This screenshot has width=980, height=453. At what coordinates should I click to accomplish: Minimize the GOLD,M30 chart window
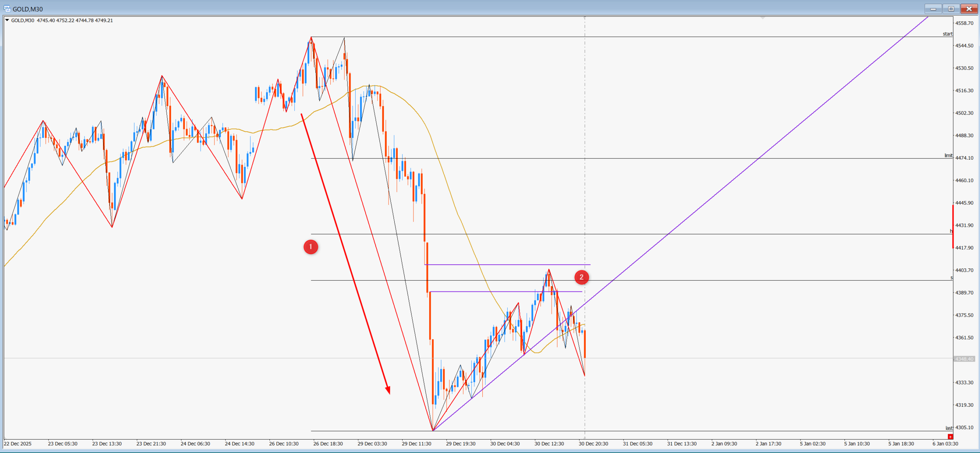[933, 8]
